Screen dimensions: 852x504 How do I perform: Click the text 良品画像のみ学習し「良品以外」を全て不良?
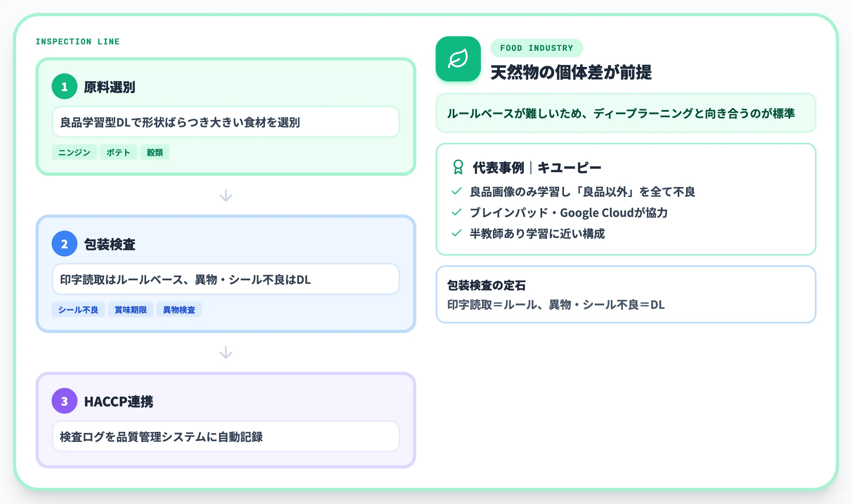click(x=583, y=192)
